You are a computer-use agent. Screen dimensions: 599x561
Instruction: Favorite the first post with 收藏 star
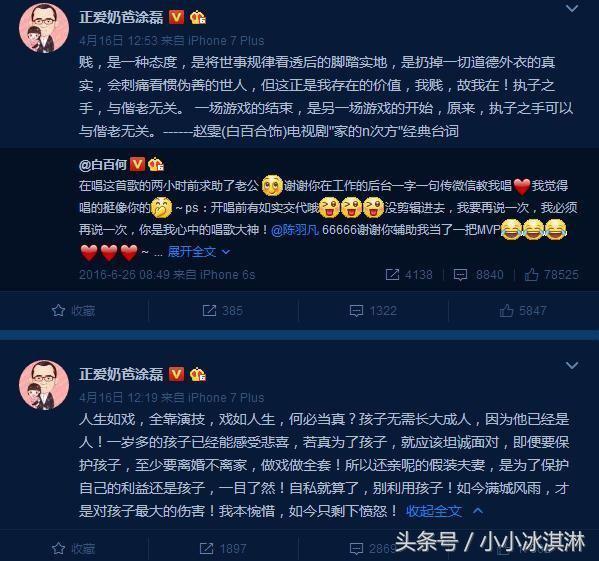tap(74, 310)
